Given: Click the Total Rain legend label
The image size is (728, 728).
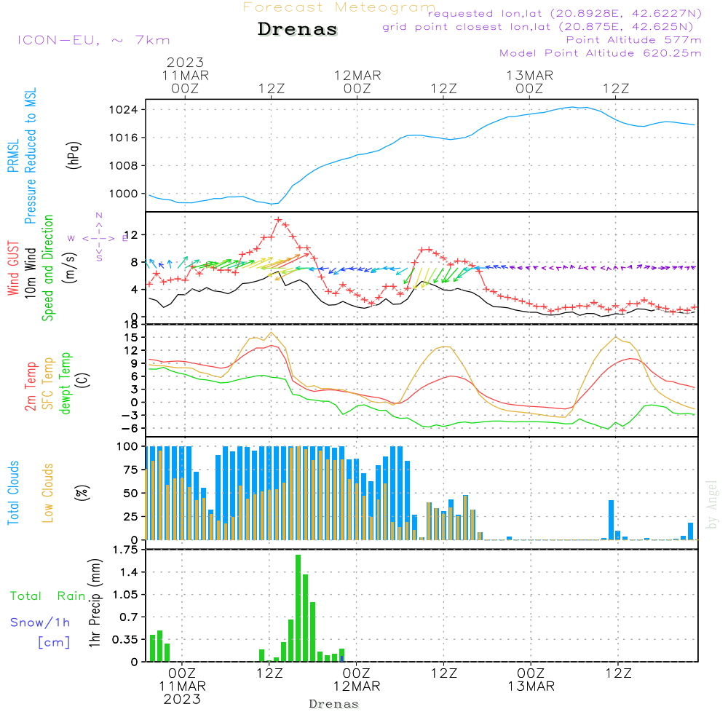Looking at the screenshot, I should coord(47,596).
